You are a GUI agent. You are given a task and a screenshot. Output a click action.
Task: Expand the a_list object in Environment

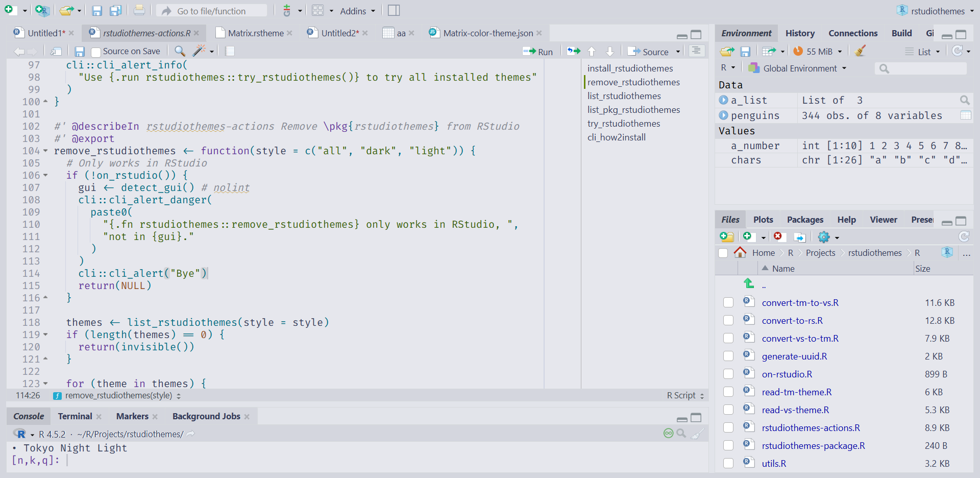tap(724, 100)
